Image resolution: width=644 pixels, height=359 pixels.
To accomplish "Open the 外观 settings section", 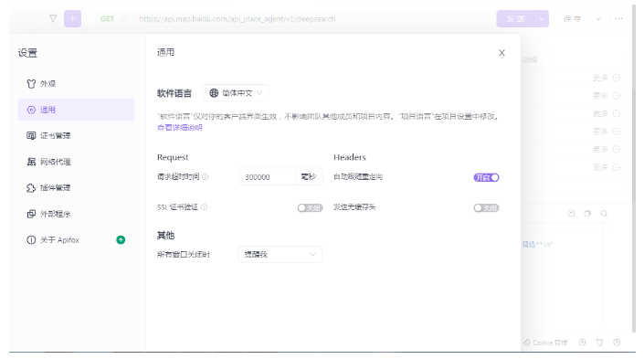I will click(x=76, y=84).
